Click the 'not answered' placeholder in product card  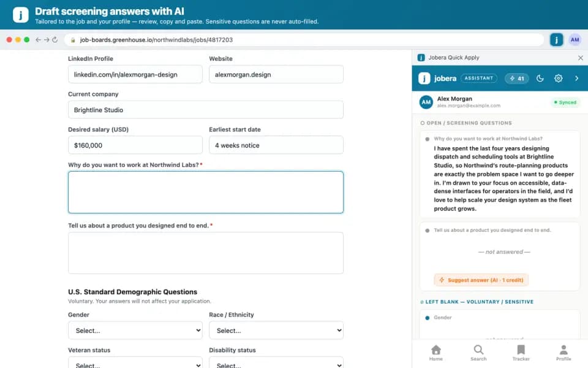504,252
